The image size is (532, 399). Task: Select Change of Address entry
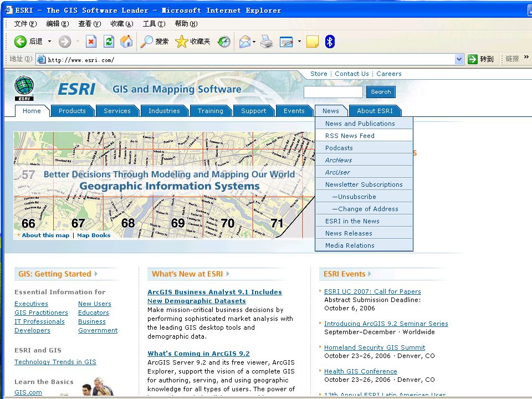point(364,209)
